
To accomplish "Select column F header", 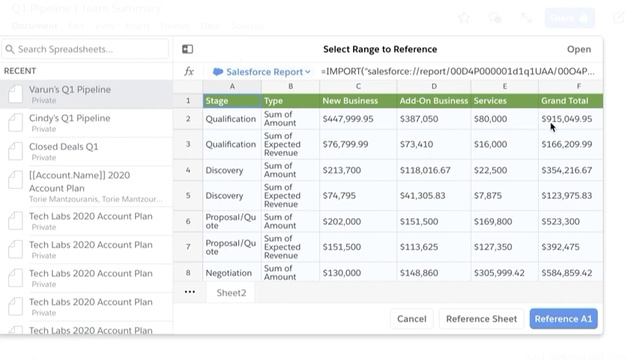I will point(571,87).
